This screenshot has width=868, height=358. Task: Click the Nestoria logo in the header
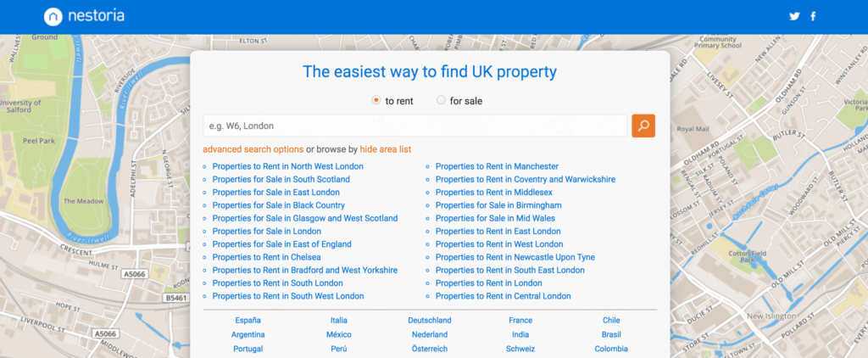coord(84,17)
